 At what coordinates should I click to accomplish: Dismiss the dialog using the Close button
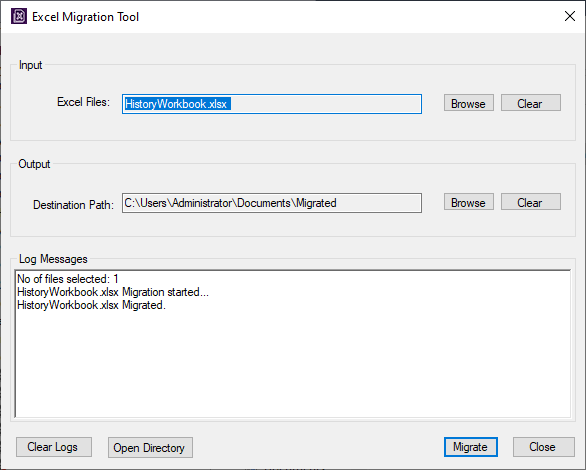tap(543, 447)
